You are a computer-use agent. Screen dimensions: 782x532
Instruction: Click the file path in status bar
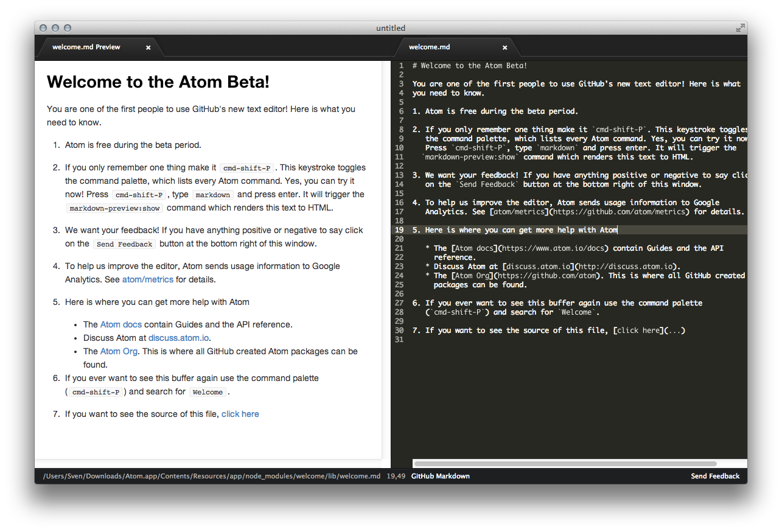pyautogui.click(x=211, y=476)
